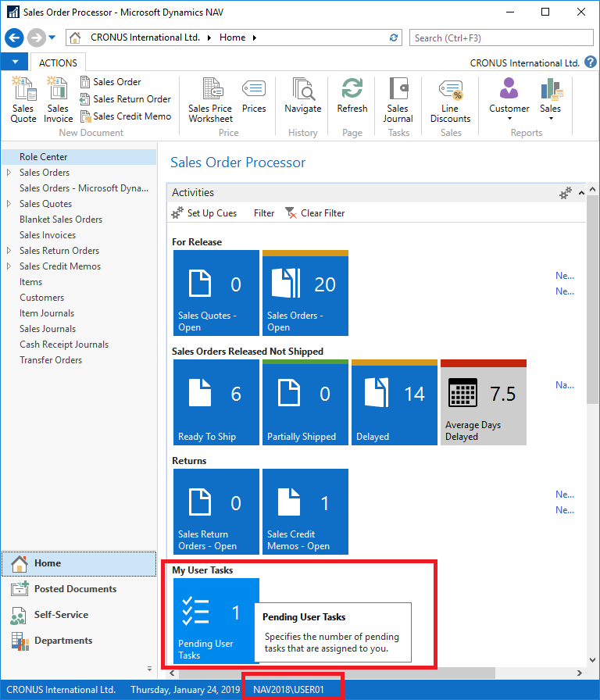
Task: Go back with the blue back arrow
Action: pyautogui.click(x=14, y=38)
